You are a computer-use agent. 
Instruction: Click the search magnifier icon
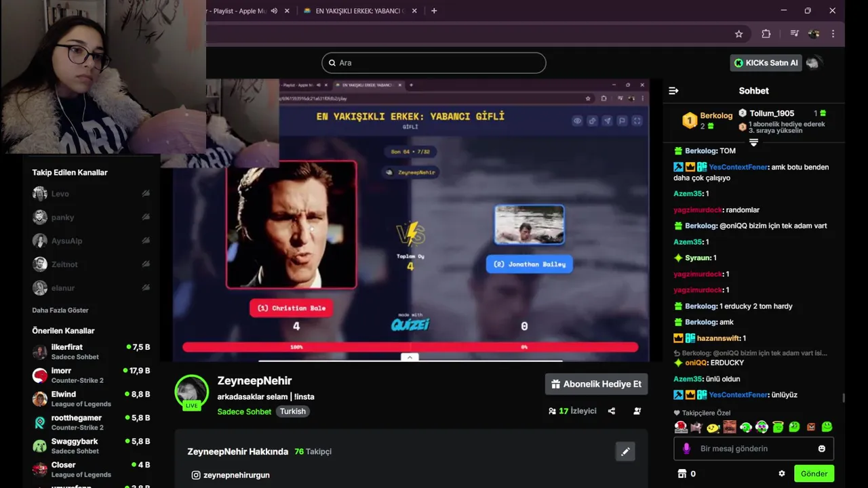tap(332, 63)
